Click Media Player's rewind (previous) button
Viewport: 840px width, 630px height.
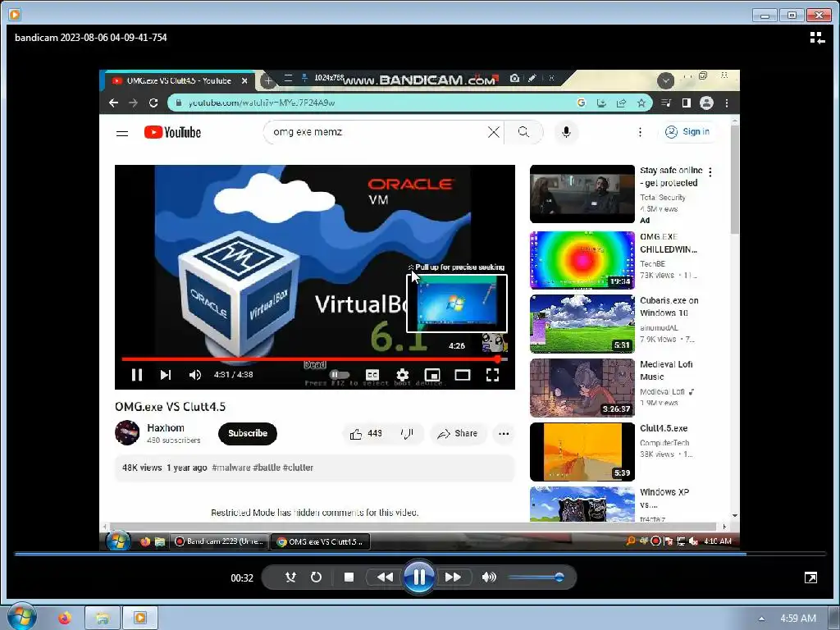pos(384,577)
